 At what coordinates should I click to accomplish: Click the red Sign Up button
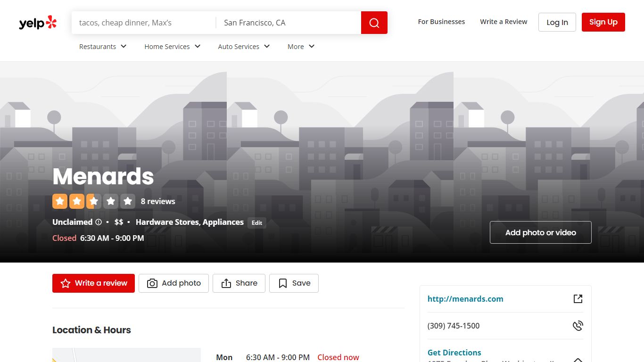coord(603,22)
